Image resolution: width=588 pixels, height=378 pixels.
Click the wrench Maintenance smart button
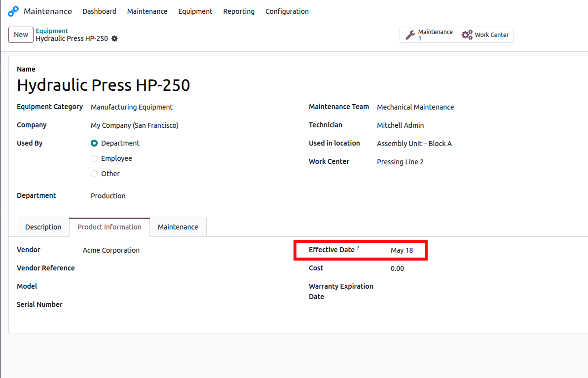tap(429, 35)
